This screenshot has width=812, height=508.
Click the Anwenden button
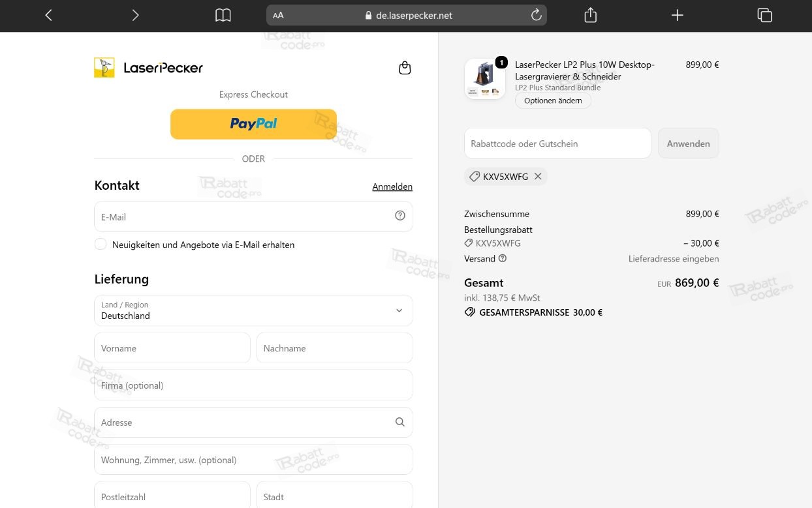point(688,143)
